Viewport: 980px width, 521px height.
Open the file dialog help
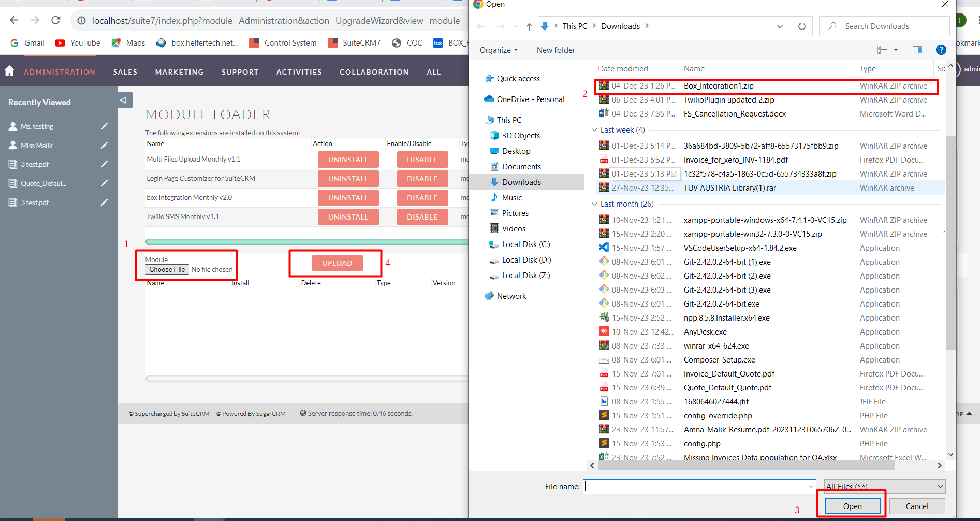pos(941,50)
